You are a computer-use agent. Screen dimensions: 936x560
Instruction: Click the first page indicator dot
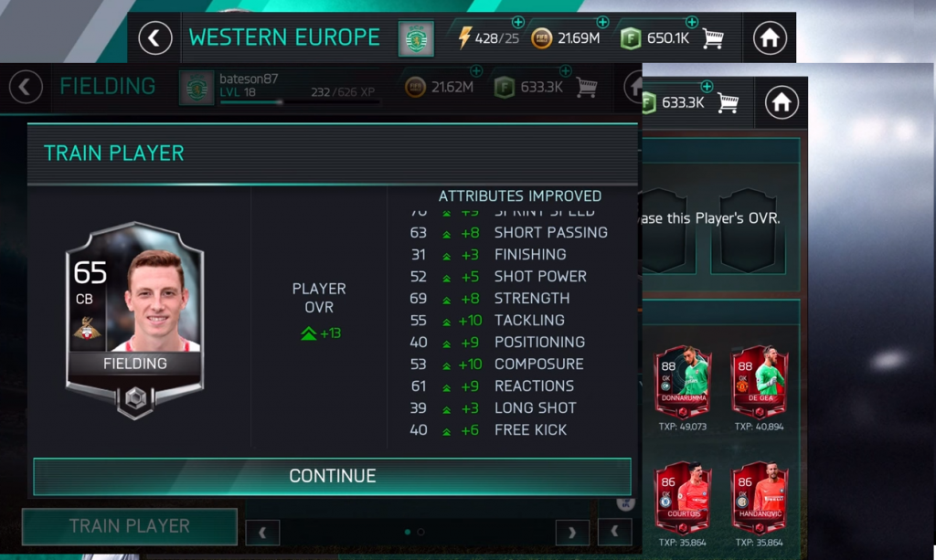(408, 532)
